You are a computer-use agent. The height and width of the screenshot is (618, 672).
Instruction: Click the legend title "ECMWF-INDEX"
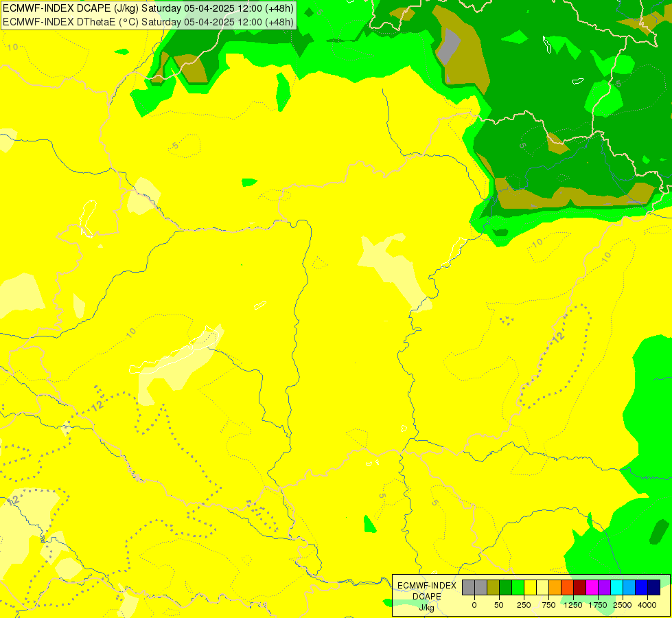[x=427, y=586]
